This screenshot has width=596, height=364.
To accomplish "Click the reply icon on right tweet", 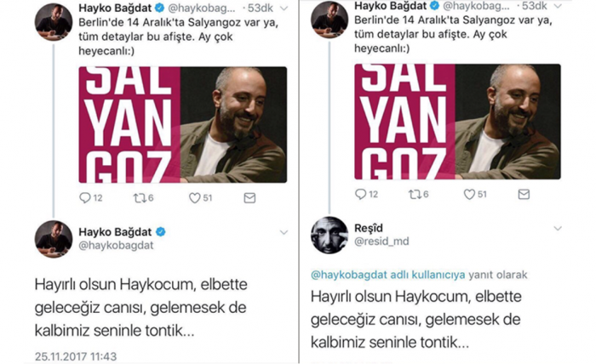I will (x=360, y=195).
